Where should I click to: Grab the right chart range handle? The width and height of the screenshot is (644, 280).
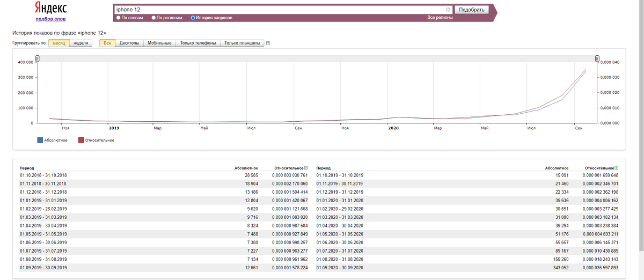click(597, 58)
